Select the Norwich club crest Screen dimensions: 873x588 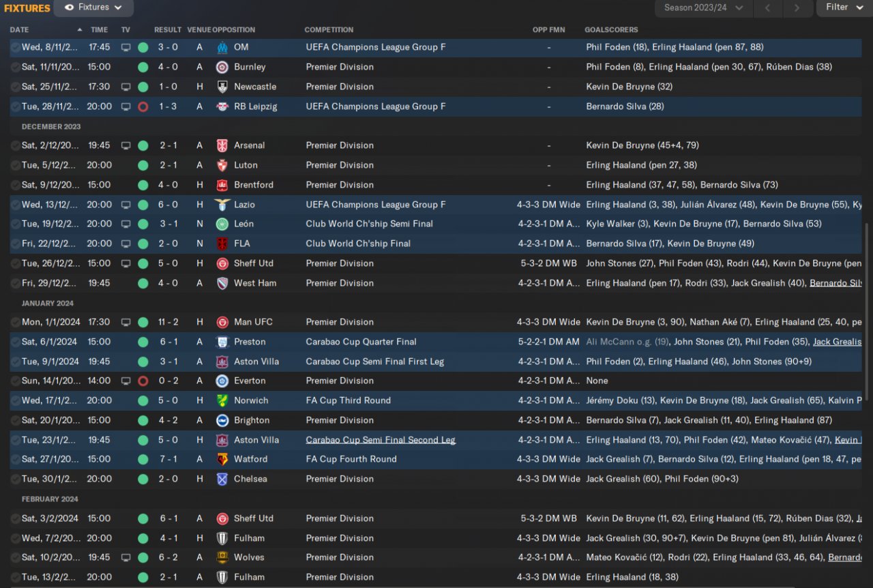pos(222,400)
